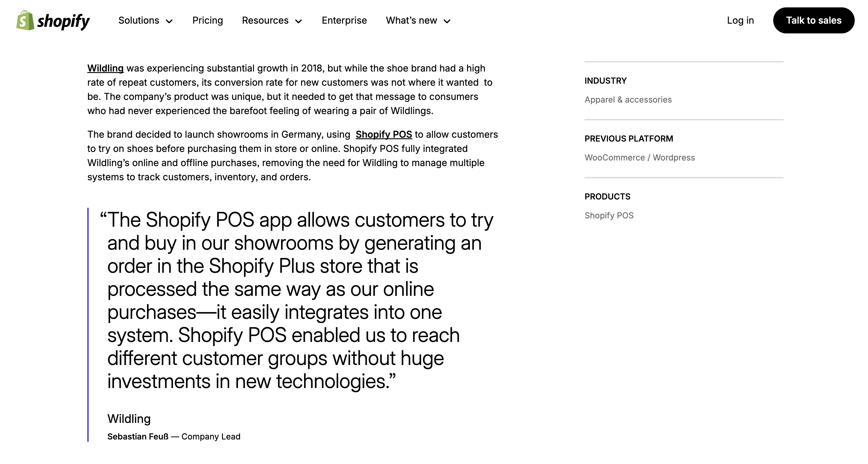Expand the Solutions navigation dropdown
The image size is (868, 464).
point(146,21)
